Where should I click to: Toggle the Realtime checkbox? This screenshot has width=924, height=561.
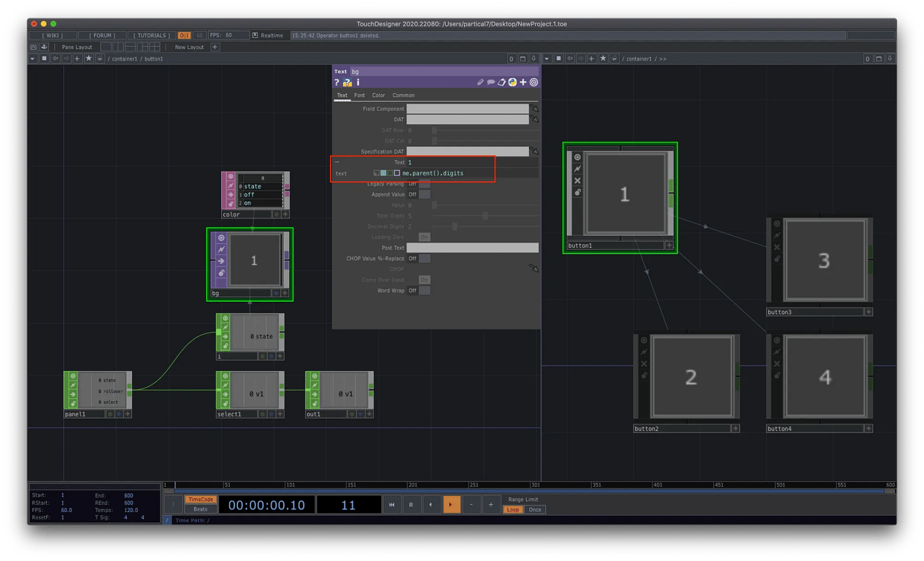(255, 35)
